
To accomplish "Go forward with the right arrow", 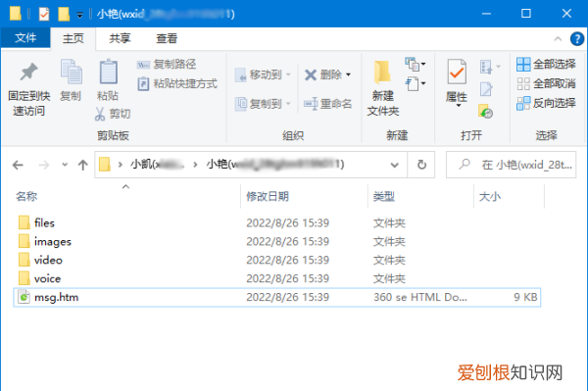I will [x=44, y=165].
